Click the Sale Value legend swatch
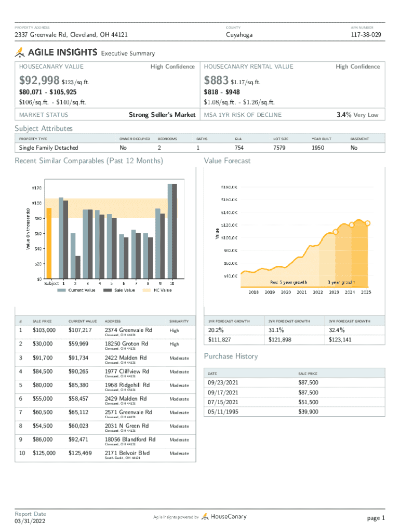Image resolution: width=400 pixels, height=532 pixels. coord(107,291)
